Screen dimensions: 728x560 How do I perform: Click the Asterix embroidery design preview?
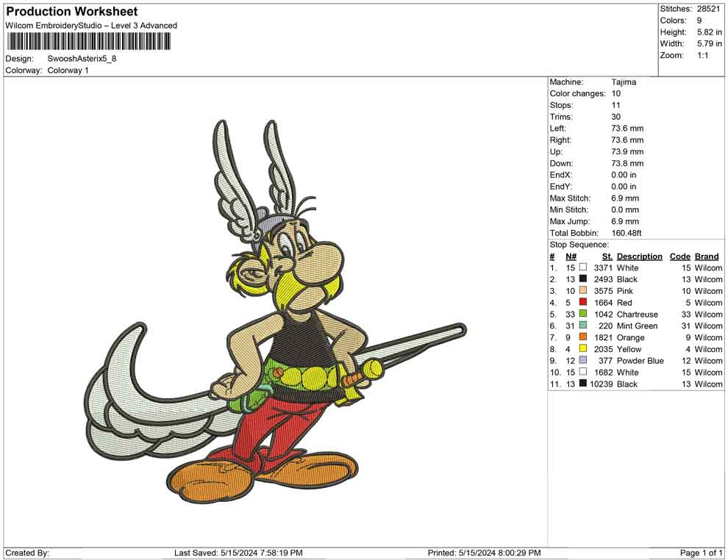coord(275,312)
